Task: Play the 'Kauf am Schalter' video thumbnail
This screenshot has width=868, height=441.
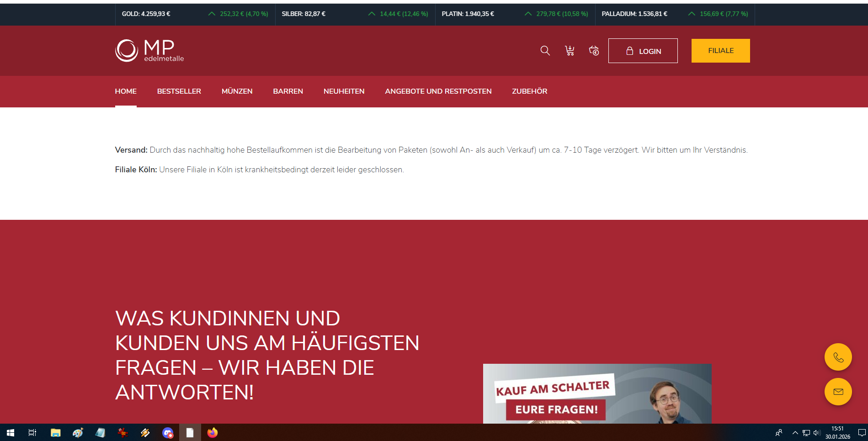Action: tap(597, 393)
